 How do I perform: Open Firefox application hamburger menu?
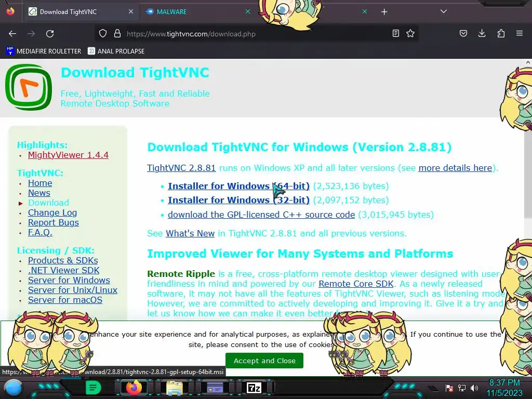coord(520,34)
